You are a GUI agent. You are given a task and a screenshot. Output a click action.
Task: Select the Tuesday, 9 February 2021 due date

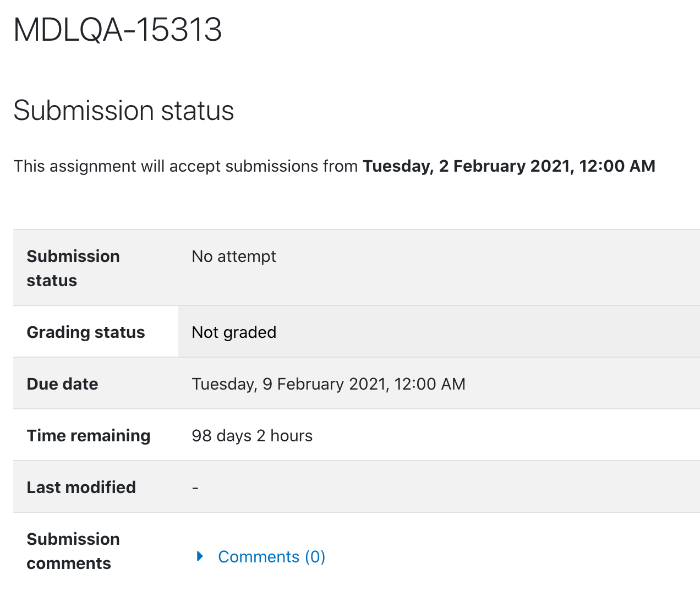[x=290, y=384]
